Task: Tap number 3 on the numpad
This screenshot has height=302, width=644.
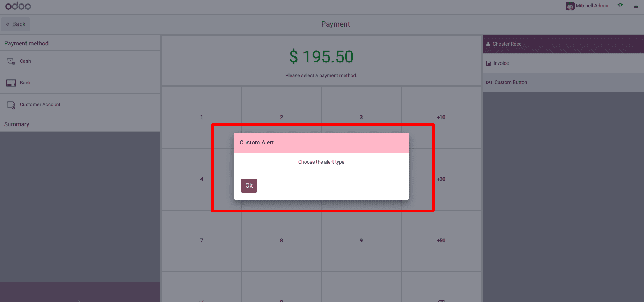Action: (361, 118)
